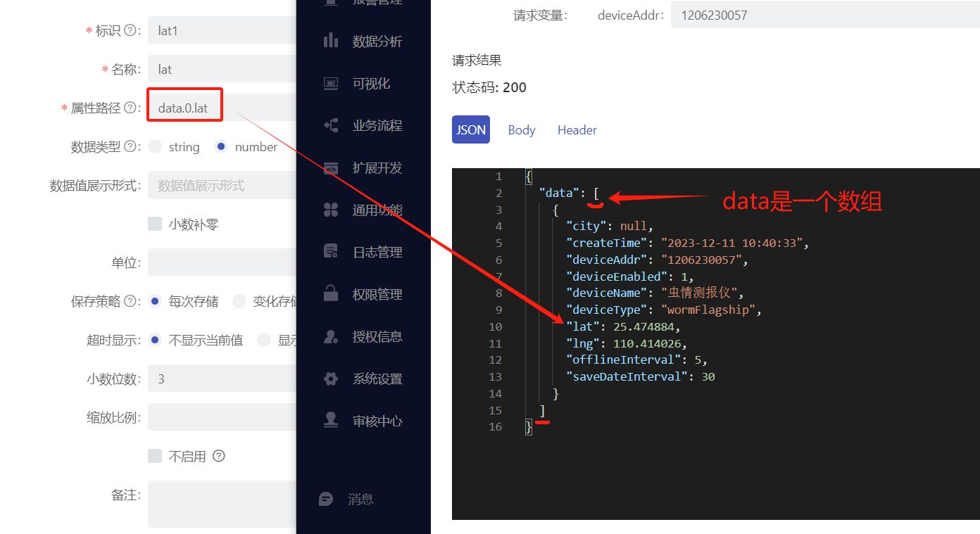Screen dimensions: 980x534
Task: Click the 状态码: 200 status text
Action: click(489, 87)
